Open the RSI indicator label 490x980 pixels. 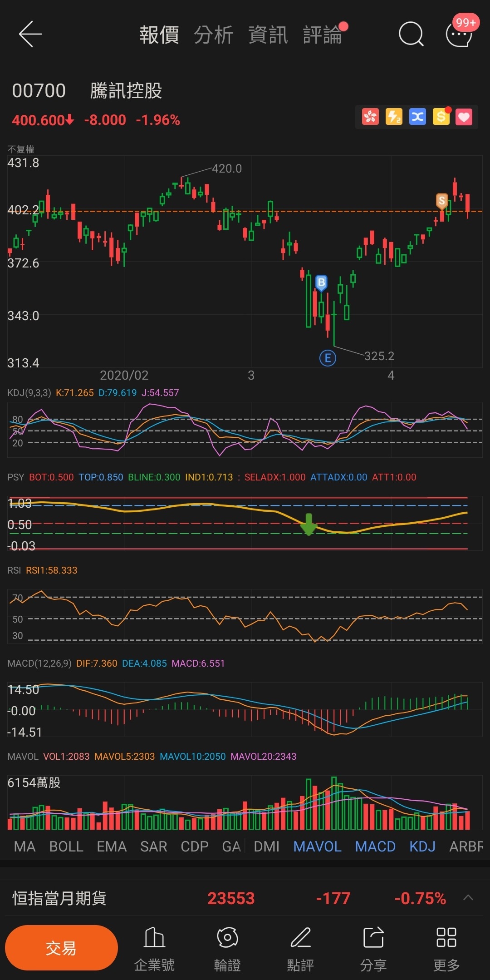pyautogui.click(x=14, y=570)
